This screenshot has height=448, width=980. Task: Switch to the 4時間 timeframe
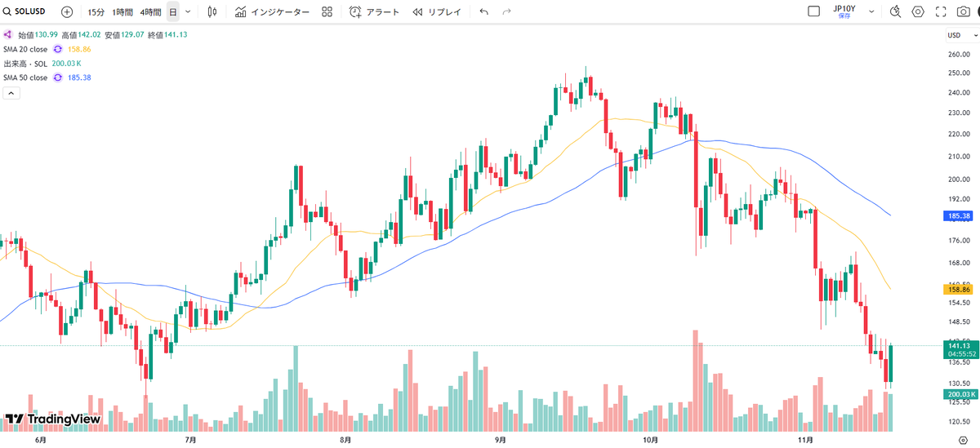150,12
